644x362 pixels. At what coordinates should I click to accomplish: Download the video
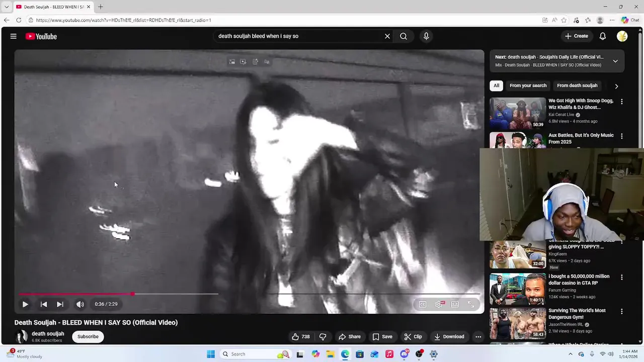pyautogui.click(x=449, y=337)
